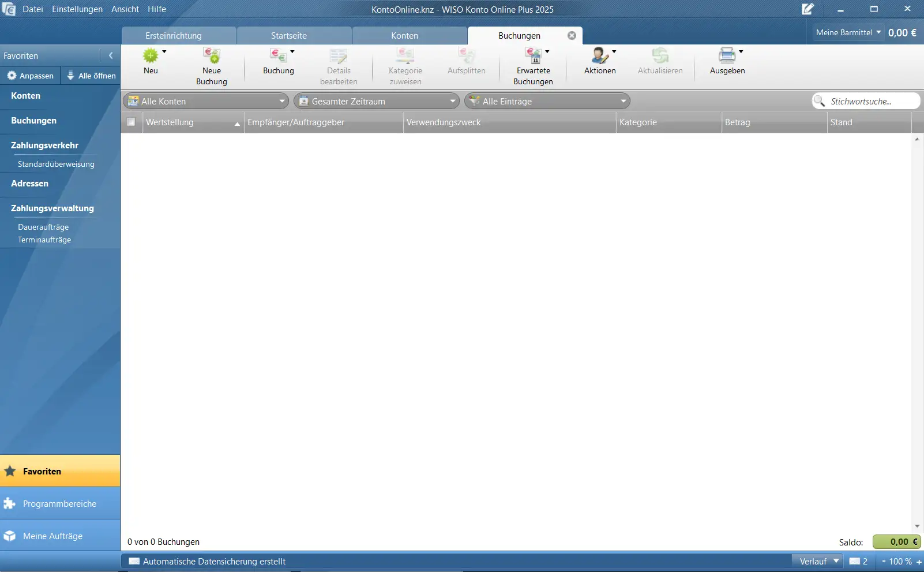Viewport: 924px width, 572px height.
Task: Open the Einstellungen menu
Action: (x=77, y=9)
